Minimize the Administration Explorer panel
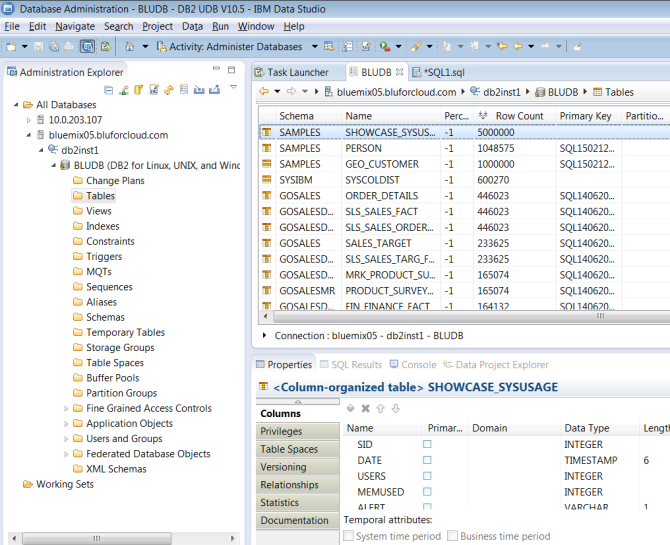The height and width of the screenshot is (545, 670). pyautogui.click(x=216, y=68)
